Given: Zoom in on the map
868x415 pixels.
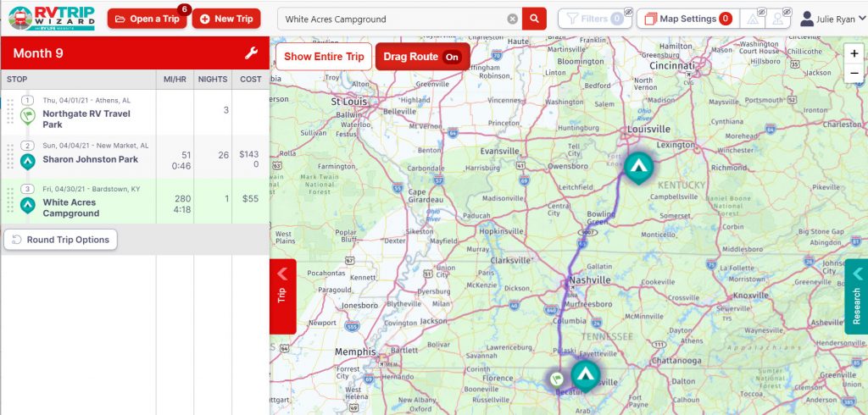Looking at the screenshot, I should pos(854,53).
